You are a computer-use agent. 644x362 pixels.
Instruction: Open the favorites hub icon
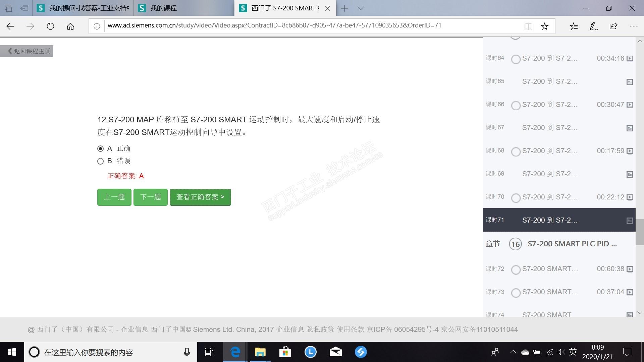[574, 26]
